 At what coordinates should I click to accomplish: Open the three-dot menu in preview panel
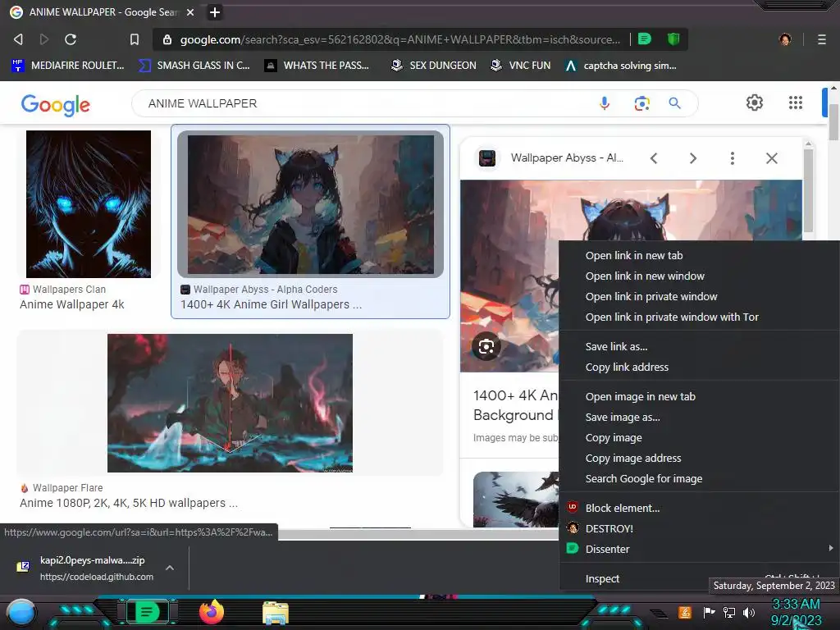click(733, 158)
